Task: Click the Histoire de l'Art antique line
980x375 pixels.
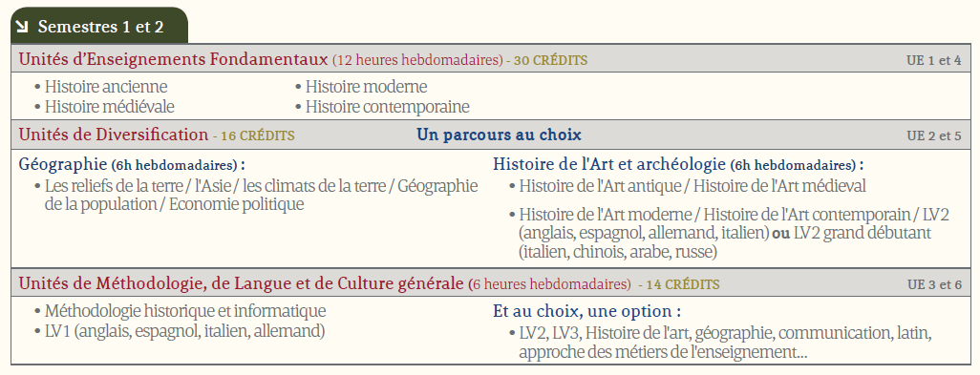Action: coord(692,186)
